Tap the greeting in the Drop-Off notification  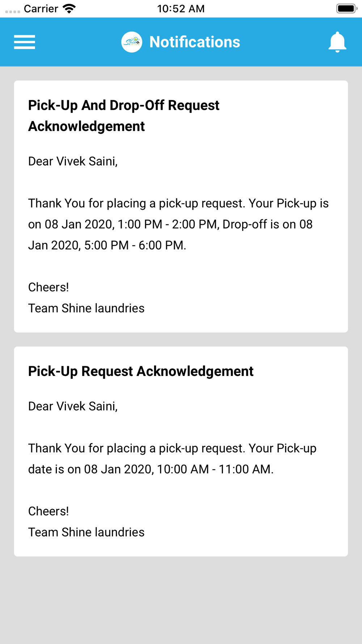pos(73,161)
